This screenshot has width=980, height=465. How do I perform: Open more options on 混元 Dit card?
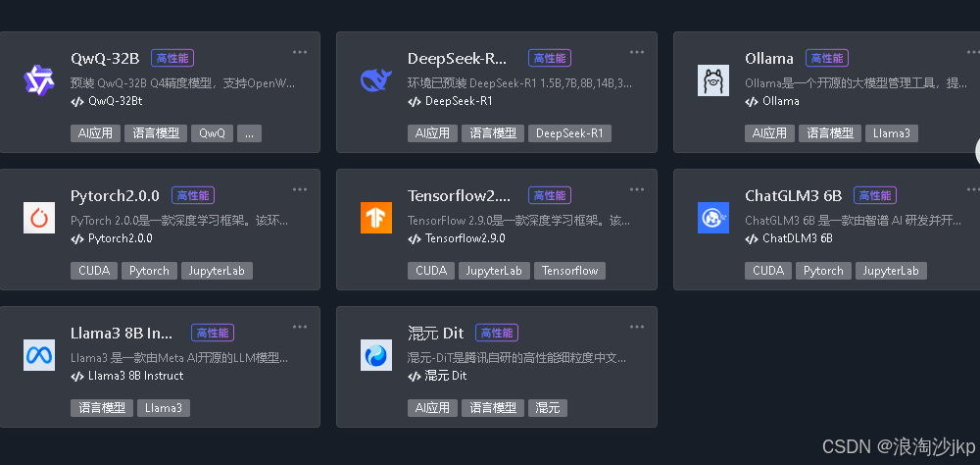coord(637,327)
